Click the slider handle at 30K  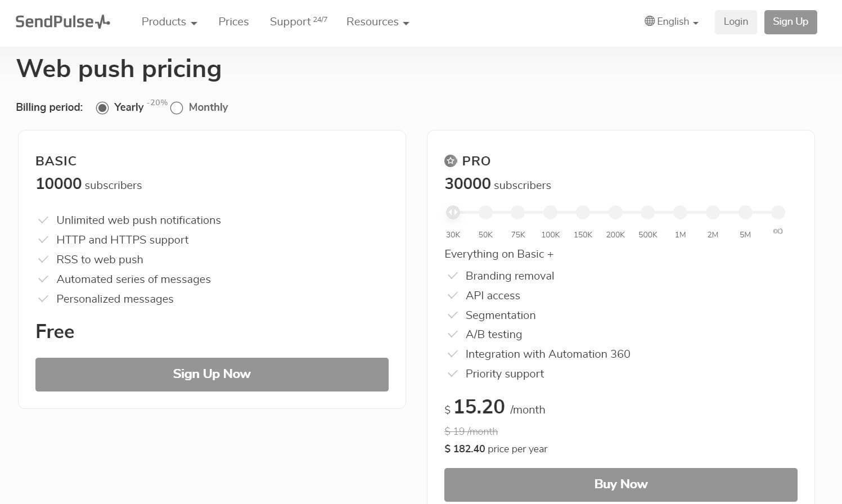(453, 212)
